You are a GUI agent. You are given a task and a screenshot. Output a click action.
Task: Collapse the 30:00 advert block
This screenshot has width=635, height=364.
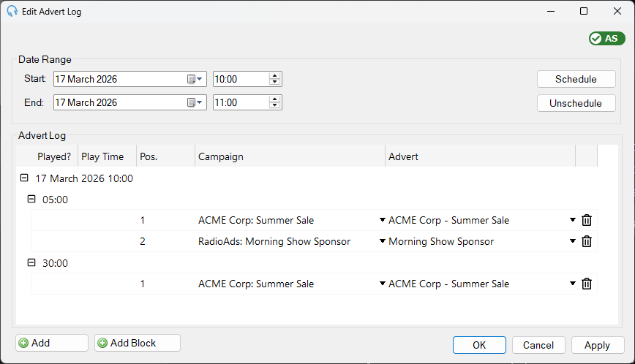(x=31, y=262)
